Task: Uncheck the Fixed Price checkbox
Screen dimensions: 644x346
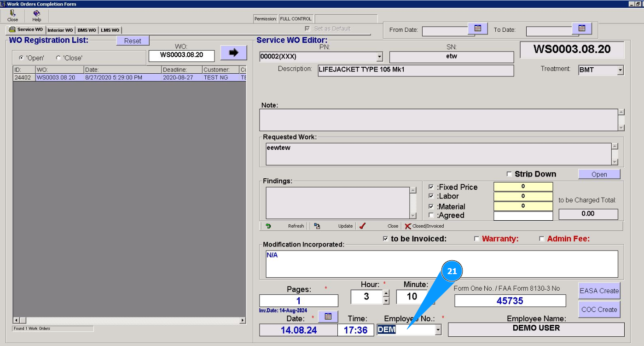Action: coord(431,187)
